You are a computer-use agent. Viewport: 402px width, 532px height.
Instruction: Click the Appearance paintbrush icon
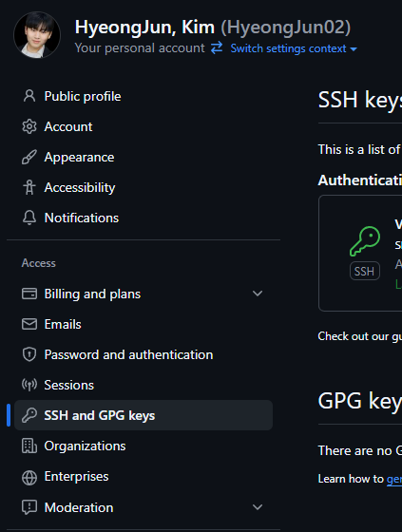(x=29, y=157)
